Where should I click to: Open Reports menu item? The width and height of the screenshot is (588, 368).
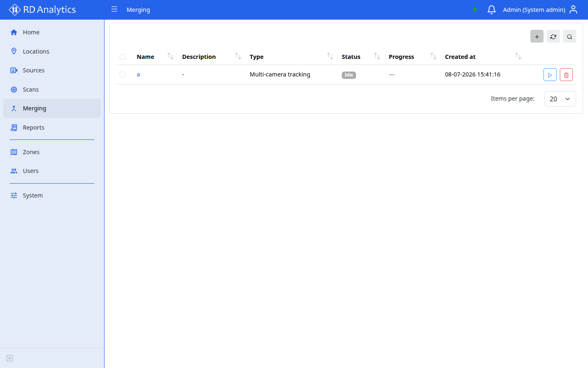click(x=52, y=128)
